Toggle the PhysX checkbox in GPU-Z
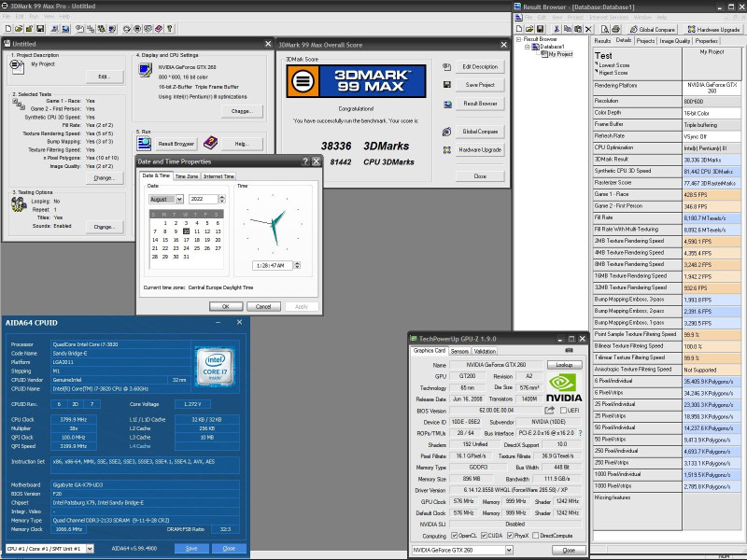 [x=510, y=535]
